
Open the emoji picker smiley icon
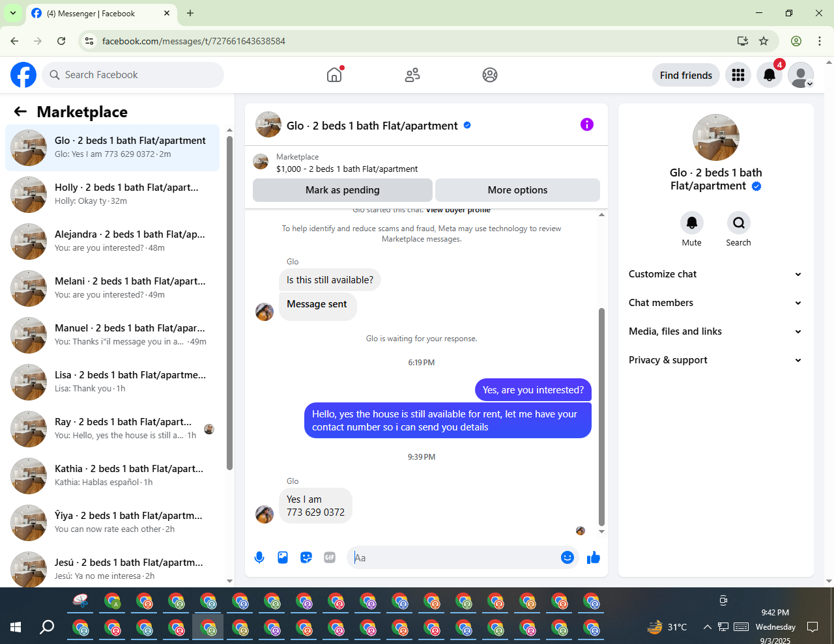coord(568,557)
